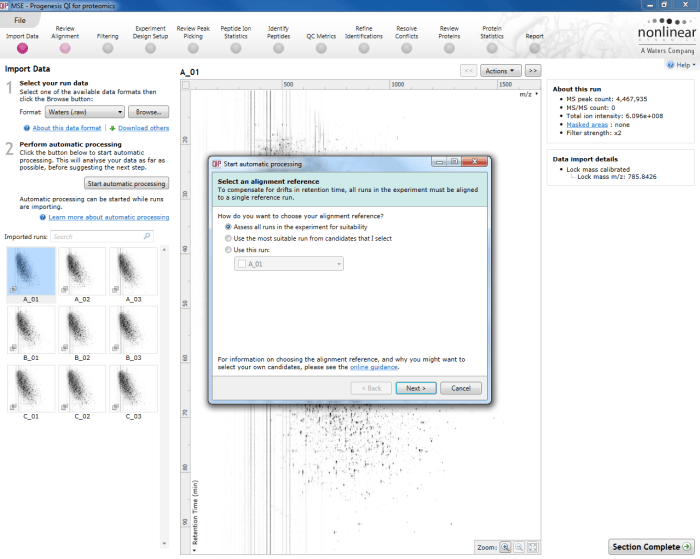Open the File menu
Viewport: 700px width, 559px height.
(x=20, y=20)
